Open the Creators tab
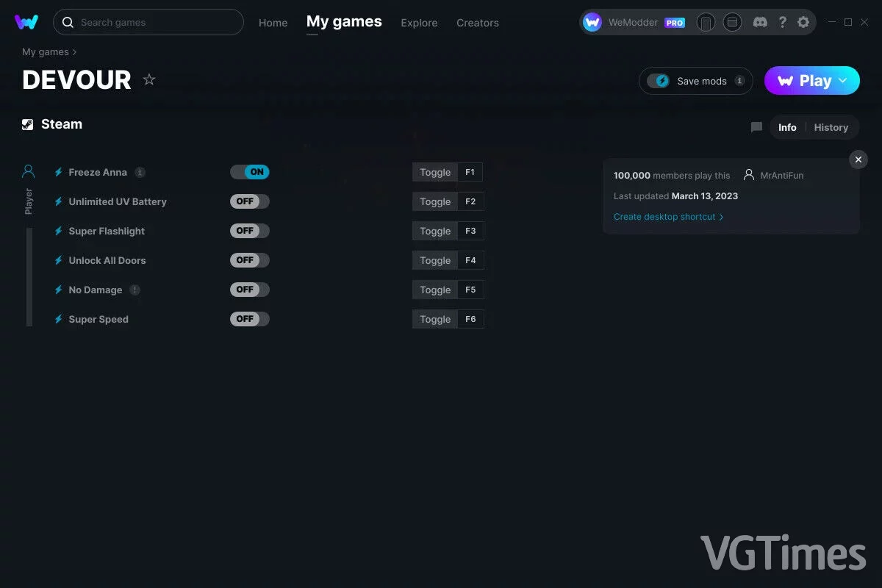This screenshot has height=588, width=882. tap(478, 23)
